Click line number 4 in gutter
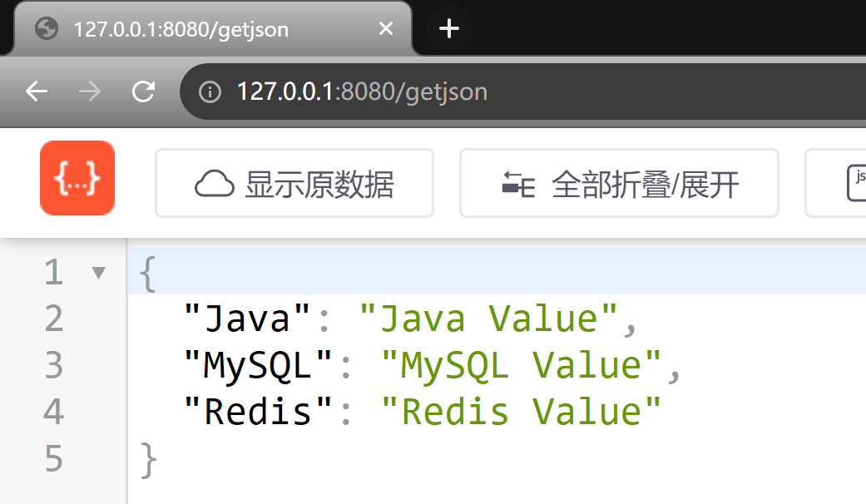The height and width of the screenshot is (504, 866). click(x=53, y=411)
